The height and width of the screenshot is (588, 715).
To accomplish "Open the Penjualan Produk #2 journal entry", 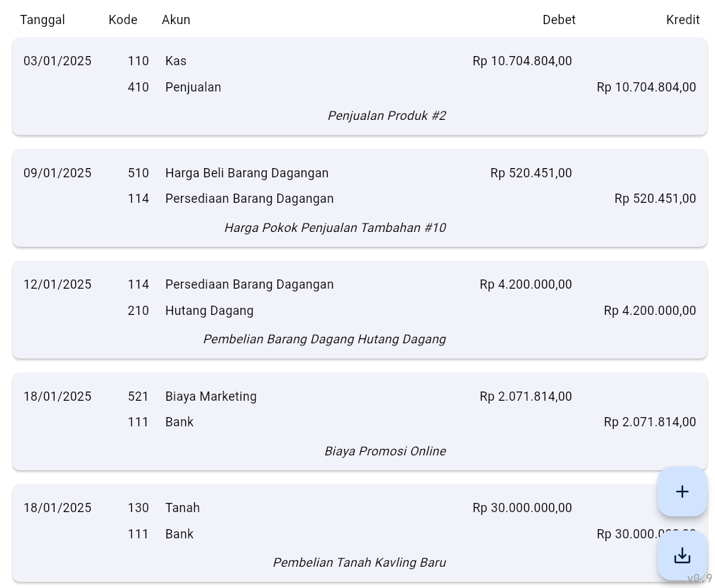I will point(387,116).
